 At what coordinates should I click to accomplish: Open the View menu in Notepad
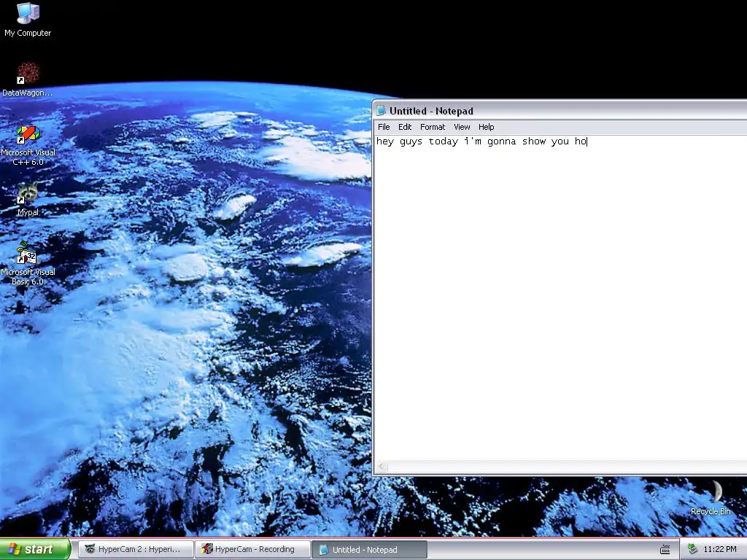462,127
